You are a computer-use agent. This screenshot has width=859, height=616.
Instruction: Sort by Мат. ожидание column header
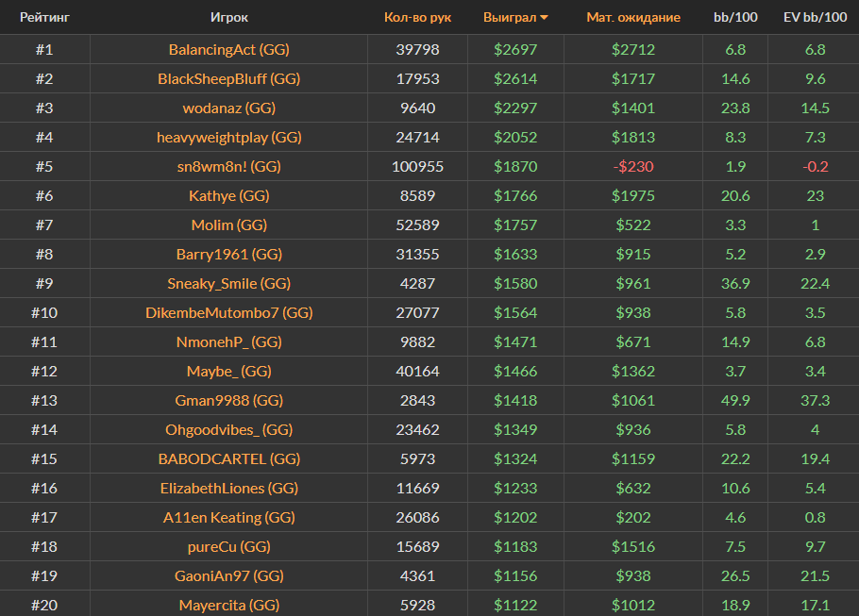632,17
